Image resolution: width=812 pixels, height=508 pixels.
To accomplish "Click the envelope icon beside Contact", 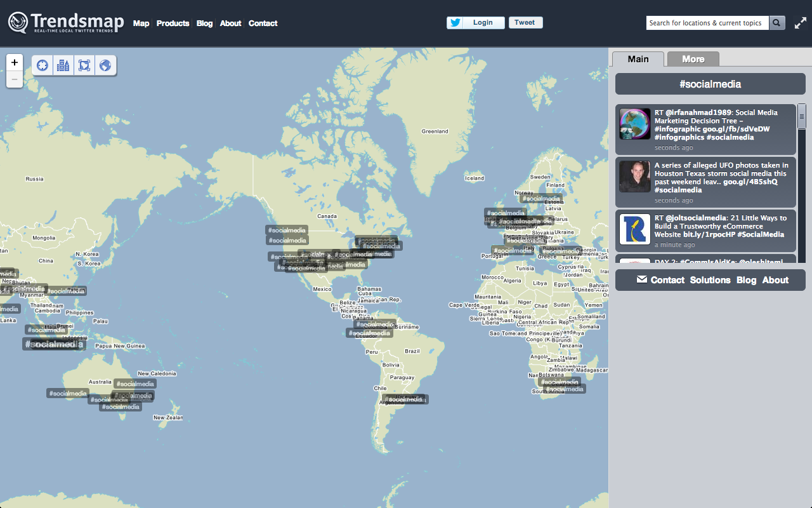I will point(642,279).
